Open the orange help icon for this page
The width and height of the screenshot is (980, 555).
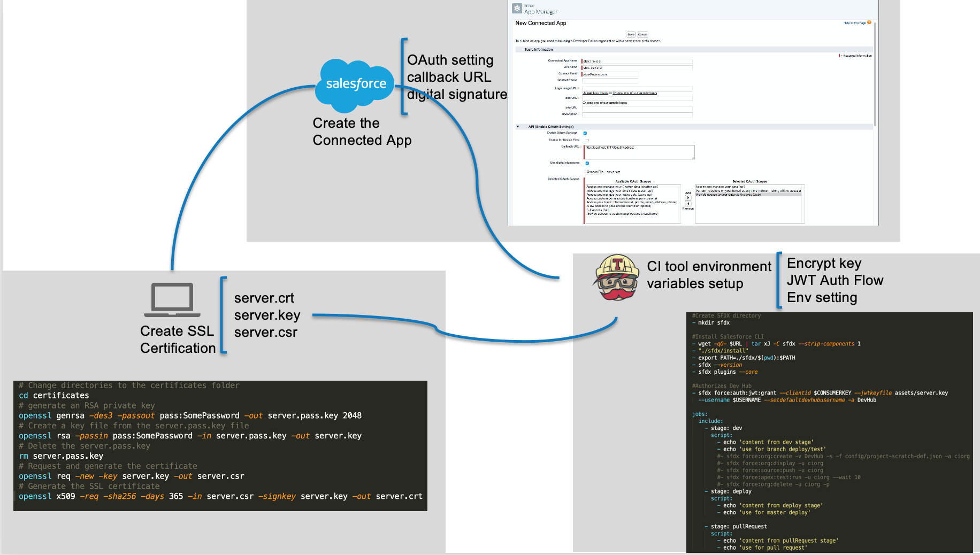869,22
